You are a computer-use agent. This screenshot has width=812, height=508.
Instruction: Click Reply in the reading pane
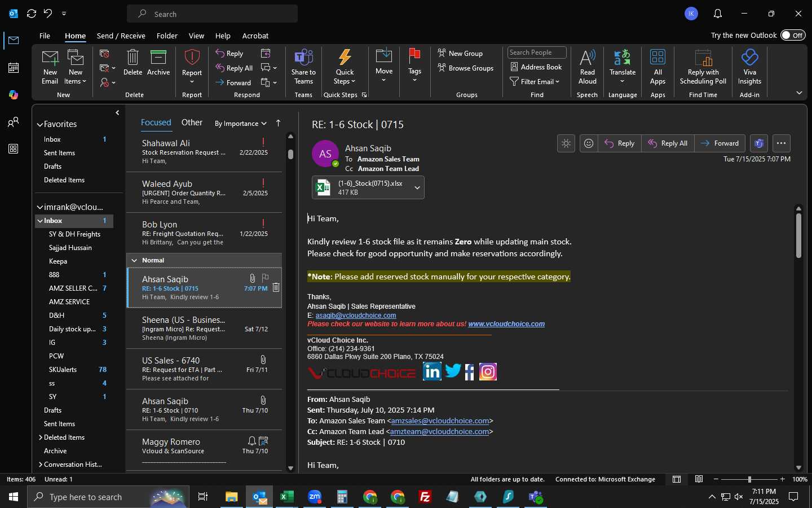pos(619,143)
